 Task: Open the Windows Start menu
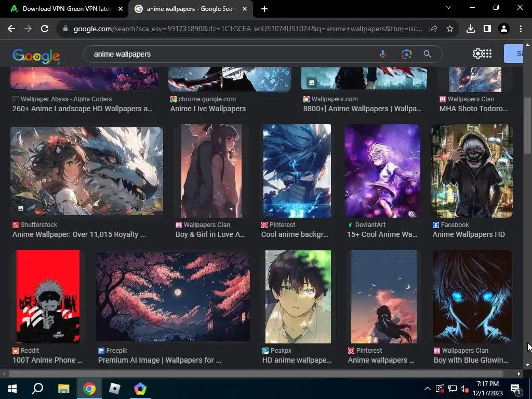12,389
